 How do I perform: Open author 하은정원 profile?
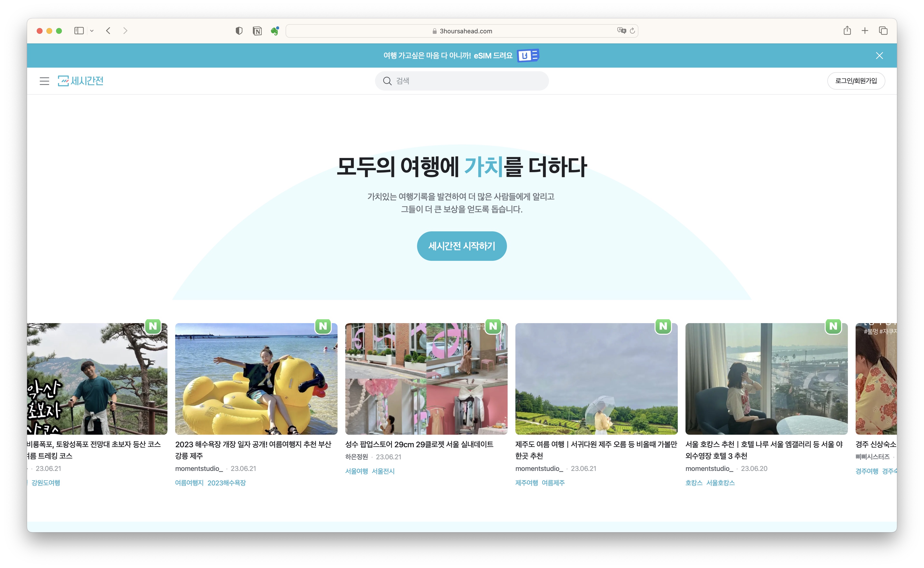[357, 457]
